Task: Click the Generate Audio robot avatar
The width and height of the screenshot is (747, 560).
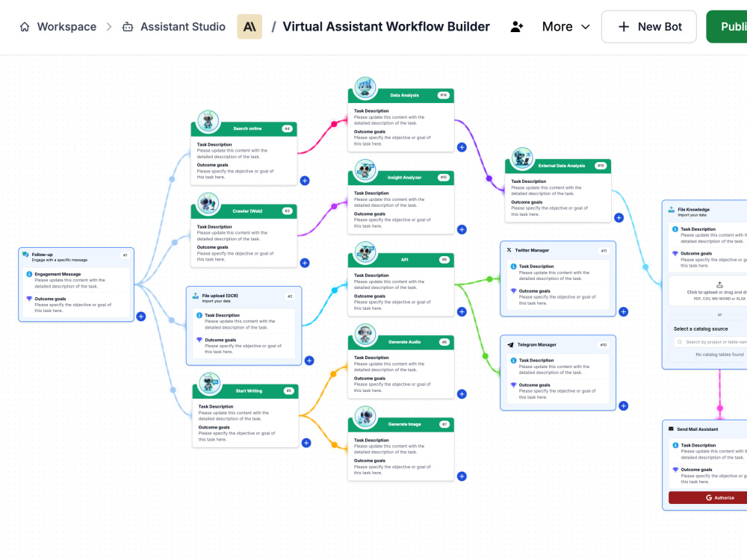Action: (x=365, y=335)
